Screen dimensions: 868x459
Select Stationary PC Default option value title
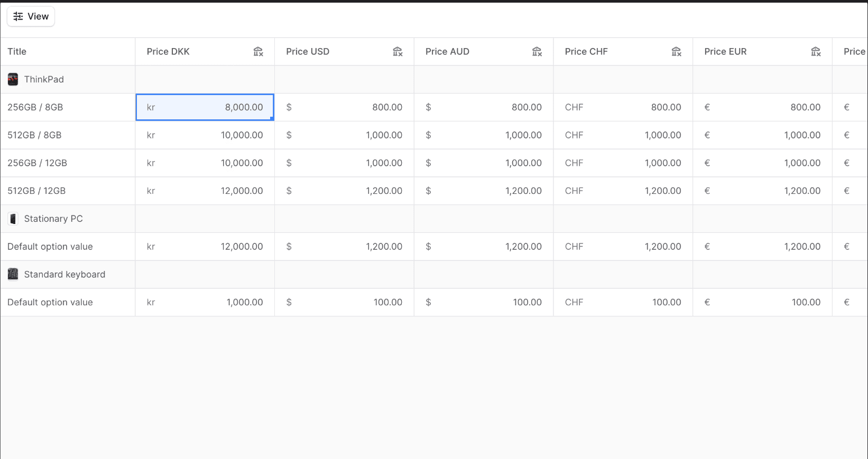pyautogui.click(x=50, y=247)
